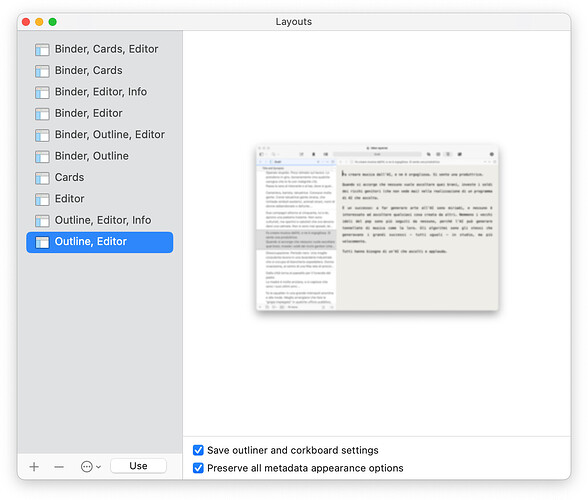Viewport: 588px width, 500px height.
Task: Select the highlighted Outline, Editor layout
Action: pos(100,242)
